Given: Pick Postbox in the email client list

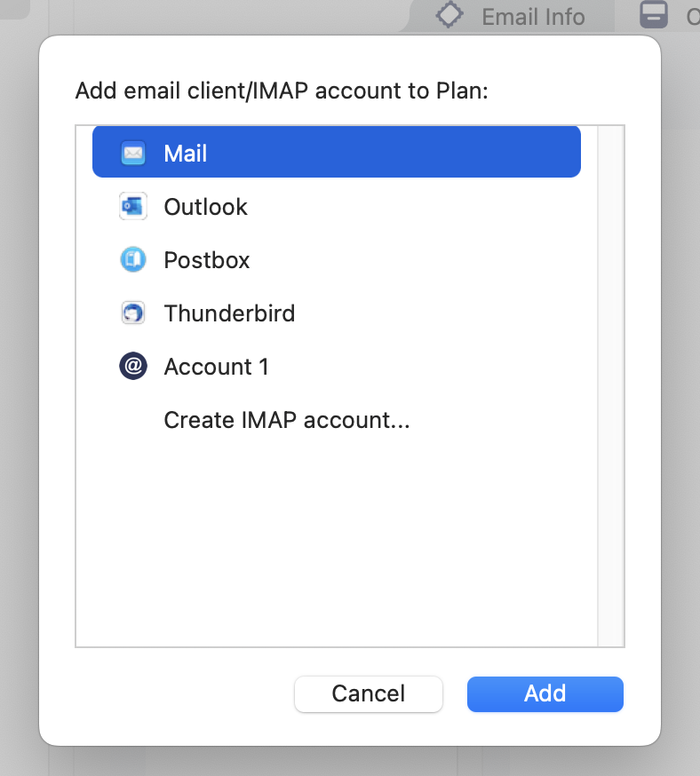Looking at the screenshot, I should pyautogui.click(x=207, y=260).
